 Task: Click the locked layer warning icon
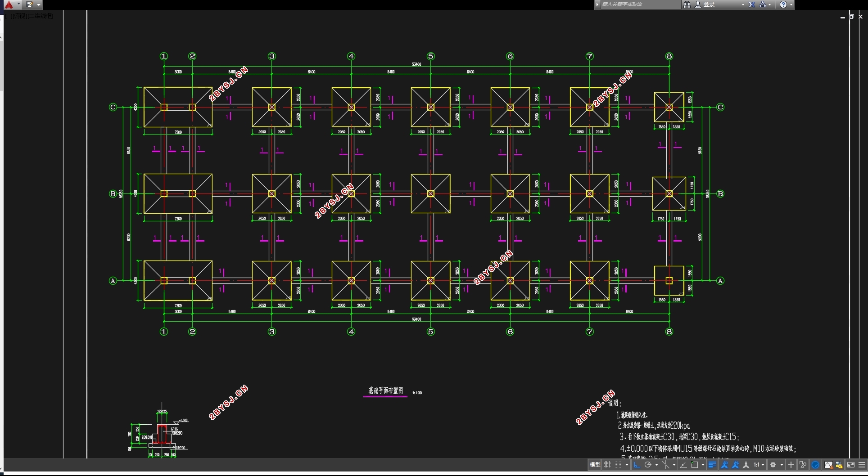pos(839,465)
